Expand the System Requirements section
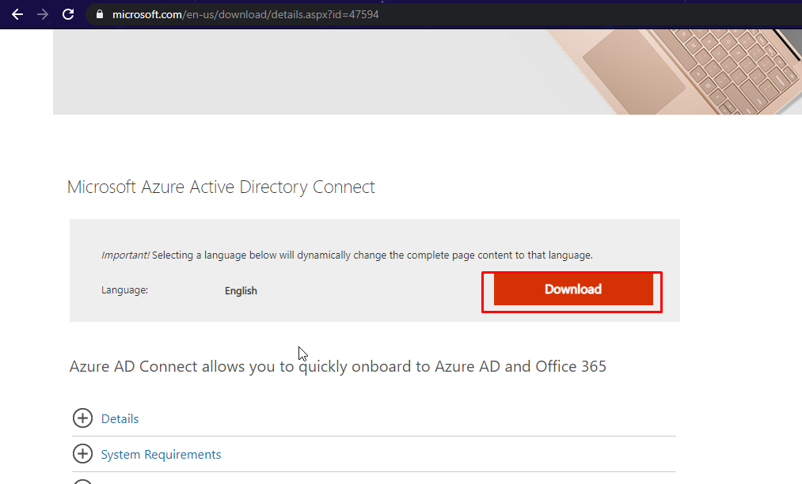Image resolution: width=802 pixels, height=484 pixels. coord(161,454)
